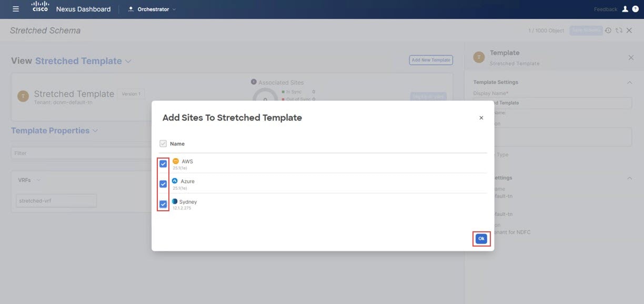The image size is (644, 304).
Task: Toggle the select-all Name checkbox
Action: pyautogui.click(x=163, y=144)
